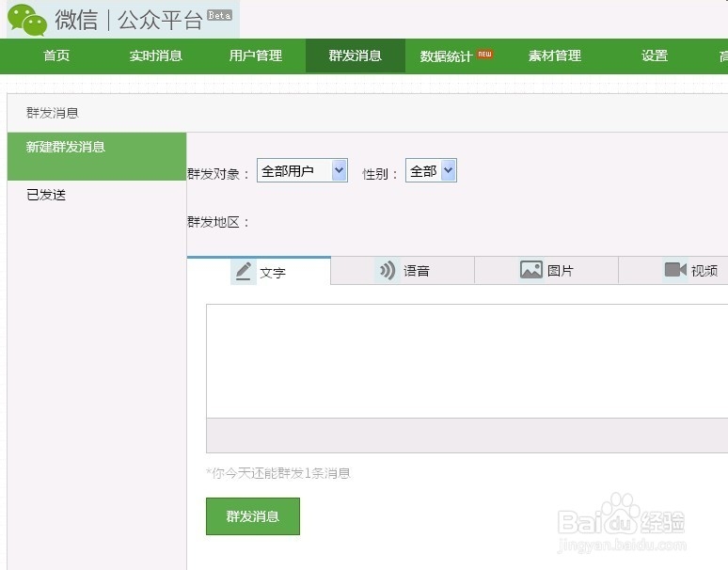Click the red 'new' badge on 数据统计
Viewport: 728px width, 570px height.
485,54
